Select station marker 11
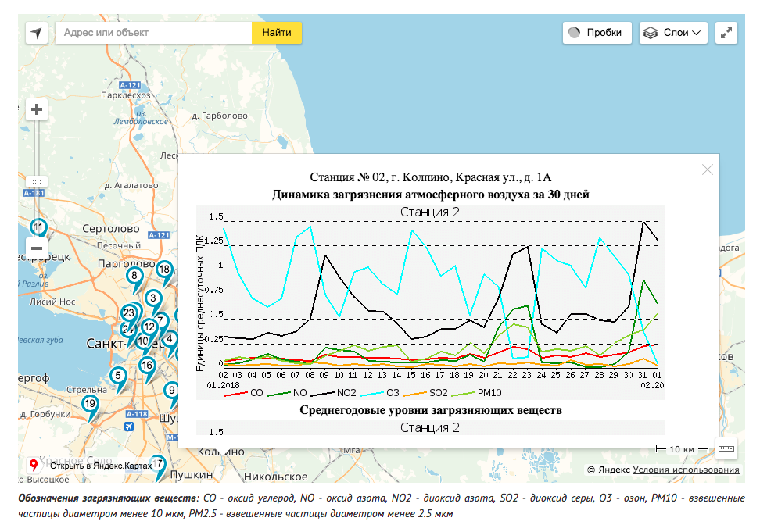760x532 pixels. click(x=38, y=227)
